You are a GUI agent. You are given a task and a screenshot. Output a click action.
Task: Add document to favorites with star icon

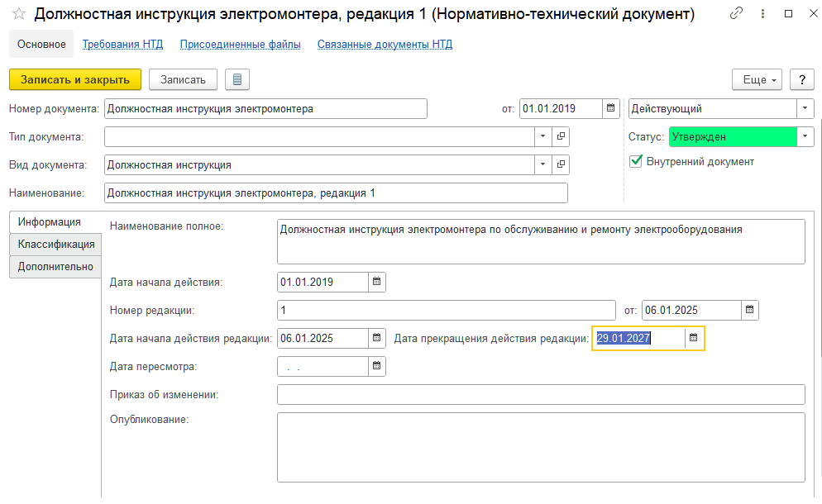pos(19,13)
